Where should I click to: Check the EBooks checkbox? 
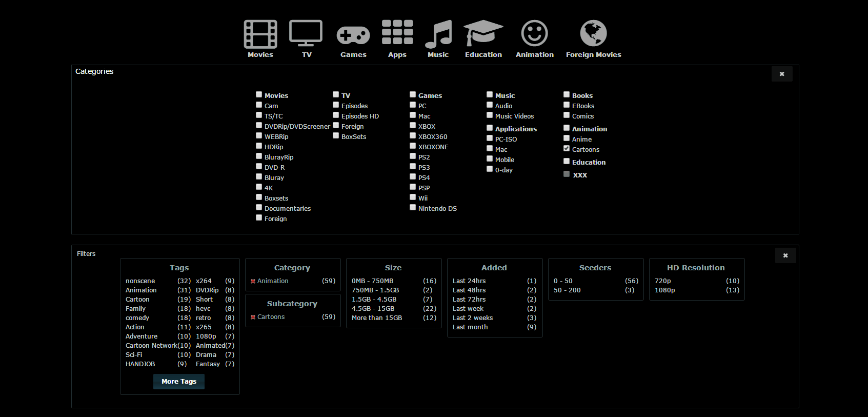[x=567, y=105]
